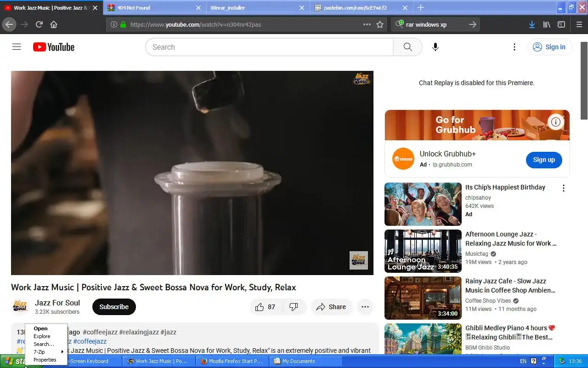Share the video
This screenshot has height=368, width=588.
[332, 307]
